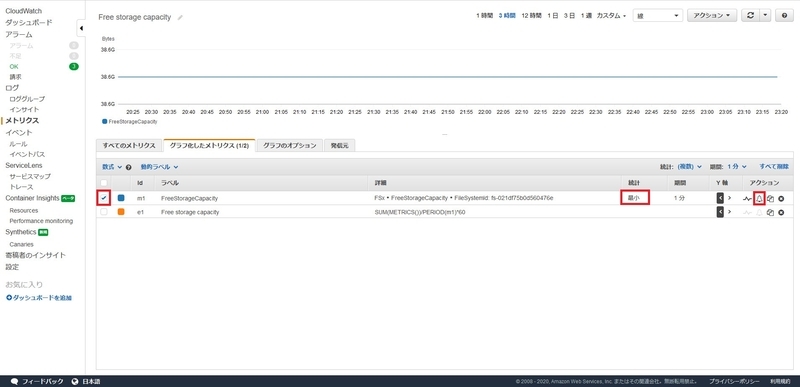Open the graph type dropdown
The height and width of the screenshot is (387, 800).
pos(658,16)
